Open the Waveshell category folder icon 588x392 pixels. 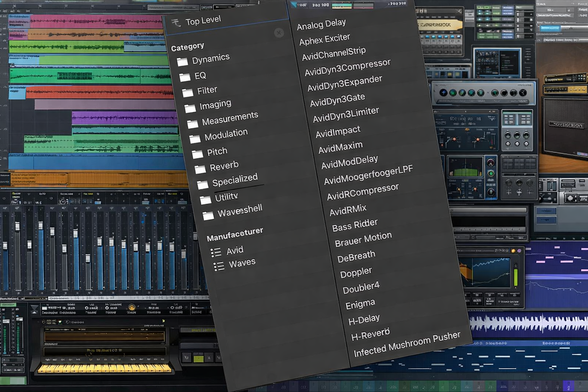click(x=208, y=216)
